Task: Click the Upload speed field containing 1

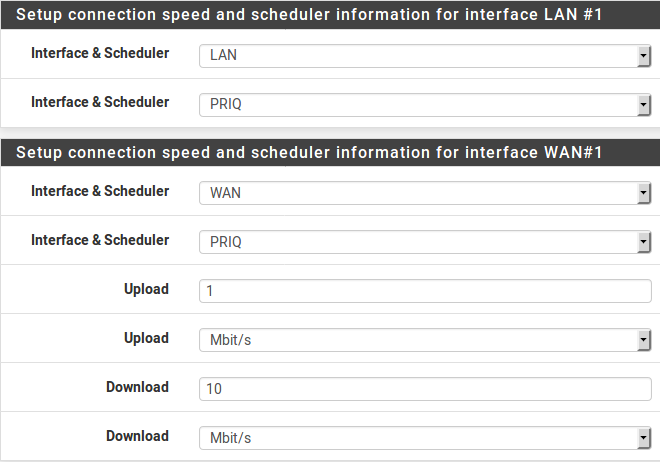Action: [x=425, y=291]
